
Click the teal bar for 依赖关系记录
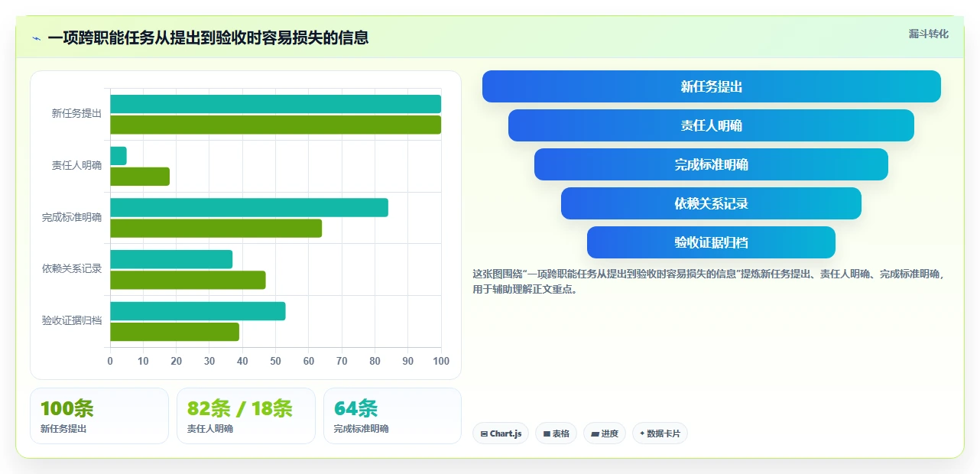coord(171,259)
